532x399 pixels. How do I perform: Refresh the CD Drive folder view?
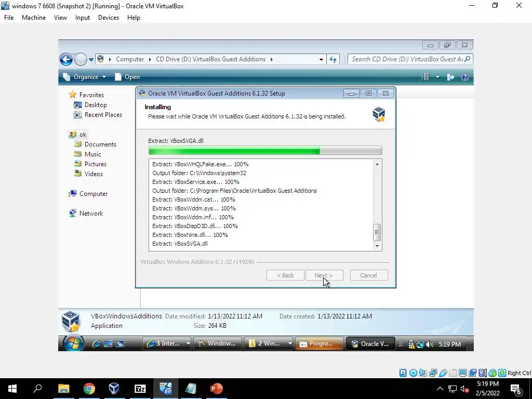[333, 59]
